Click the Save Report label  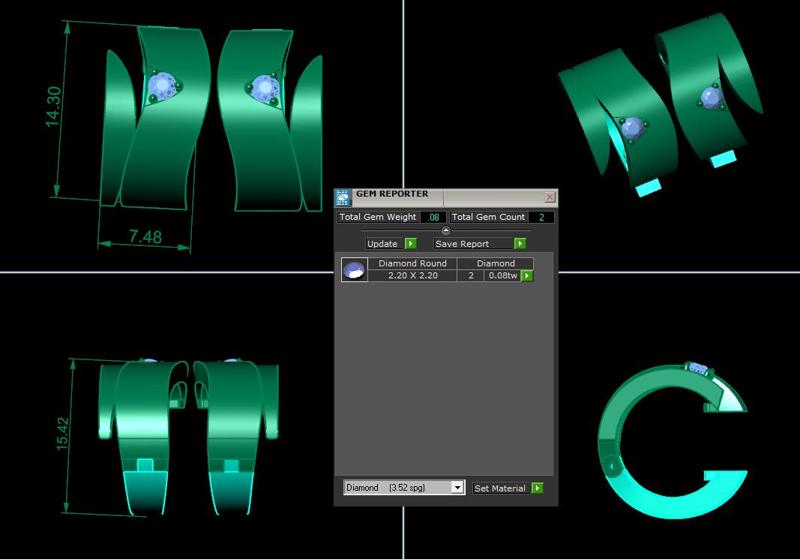[462, 244]
